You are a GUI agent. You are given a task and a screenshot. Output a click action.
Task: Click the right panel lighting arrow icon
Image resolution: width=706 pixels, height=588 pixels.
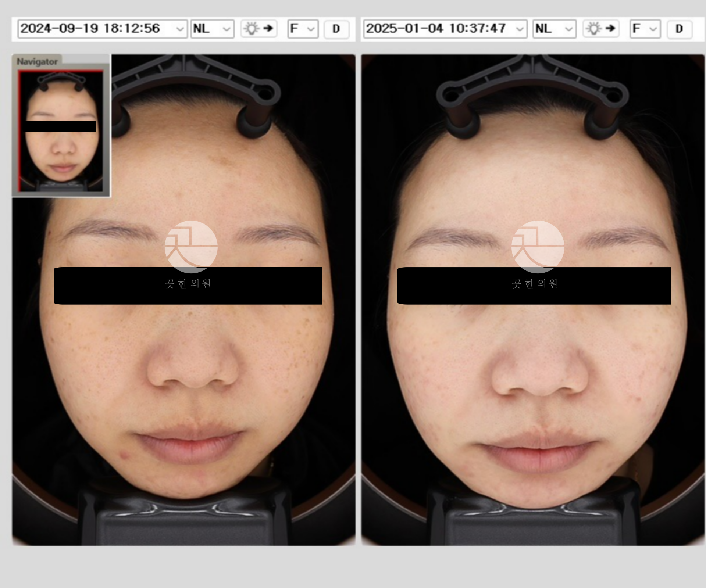coord(601,29)
